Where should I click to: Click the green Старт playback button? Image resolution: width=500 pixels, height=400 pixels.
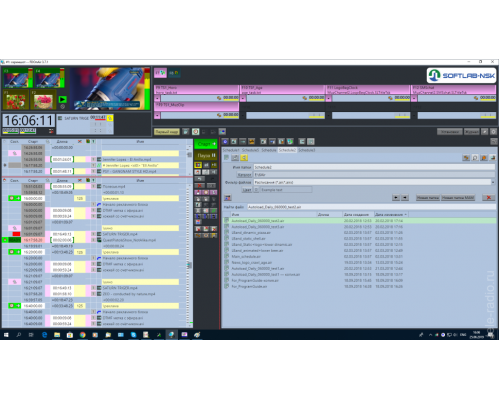[206, 144]
